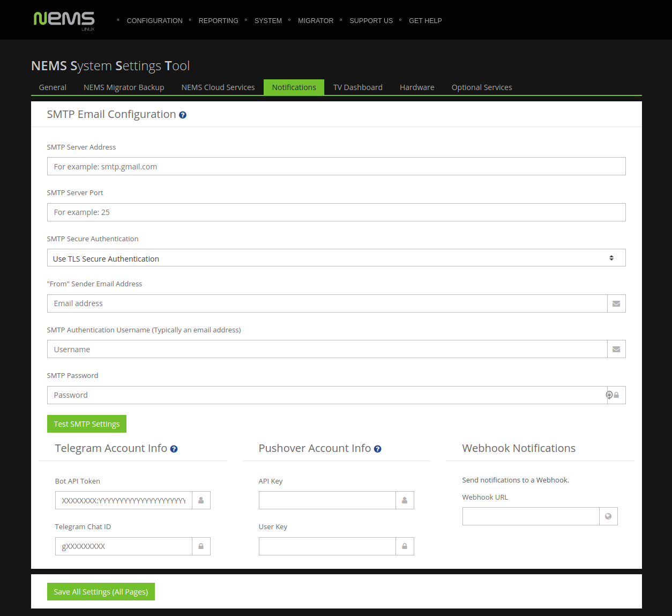Open the Reporting menu

[218, 21]
